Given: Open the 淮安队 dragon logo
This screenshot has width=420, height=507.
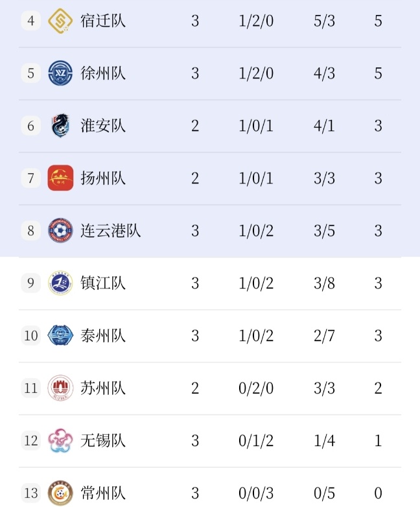Looking at the screenshot, I should coord(60,126).
